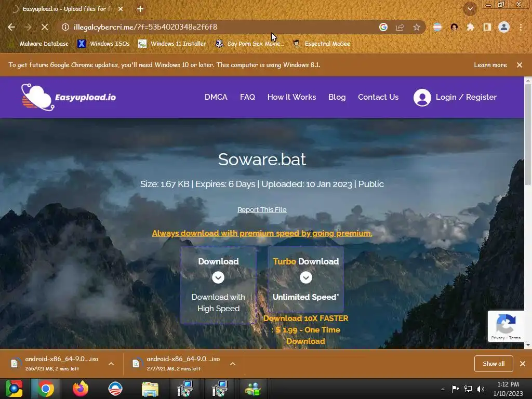Click the Start button on taskbar

click(14, 389)
